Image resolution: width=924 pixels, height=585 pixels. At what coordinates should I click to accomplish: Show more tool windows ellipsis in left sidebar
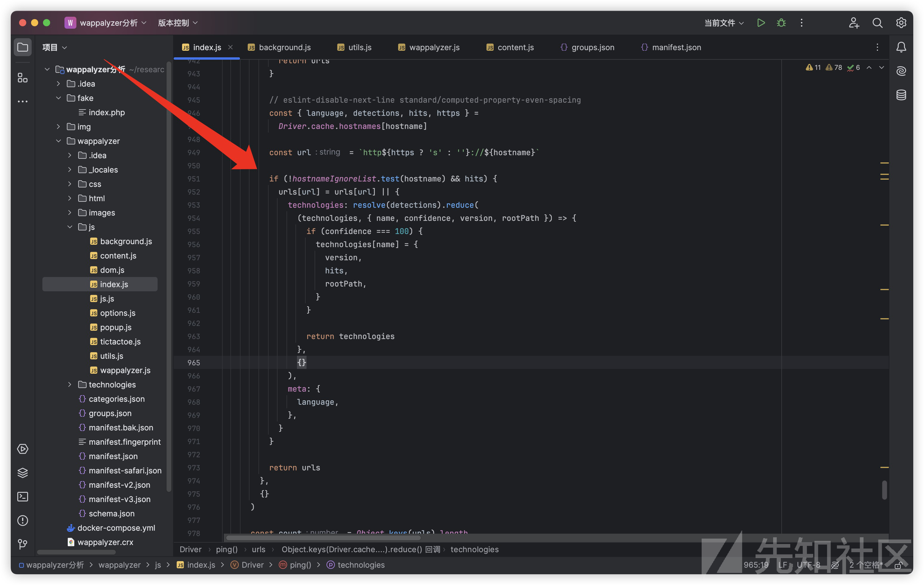pyautogui.click(x=23, y=101)
